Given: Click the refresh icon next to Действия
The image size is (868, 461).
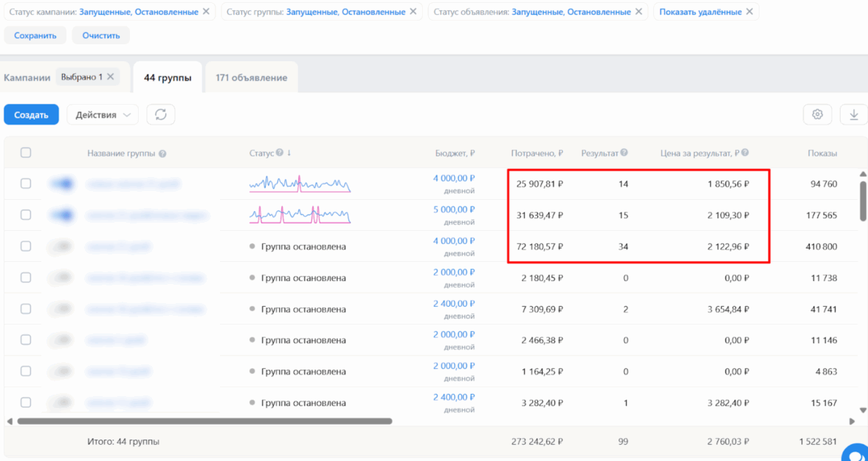Looking at the screenshot, I should tap(160, 115).
